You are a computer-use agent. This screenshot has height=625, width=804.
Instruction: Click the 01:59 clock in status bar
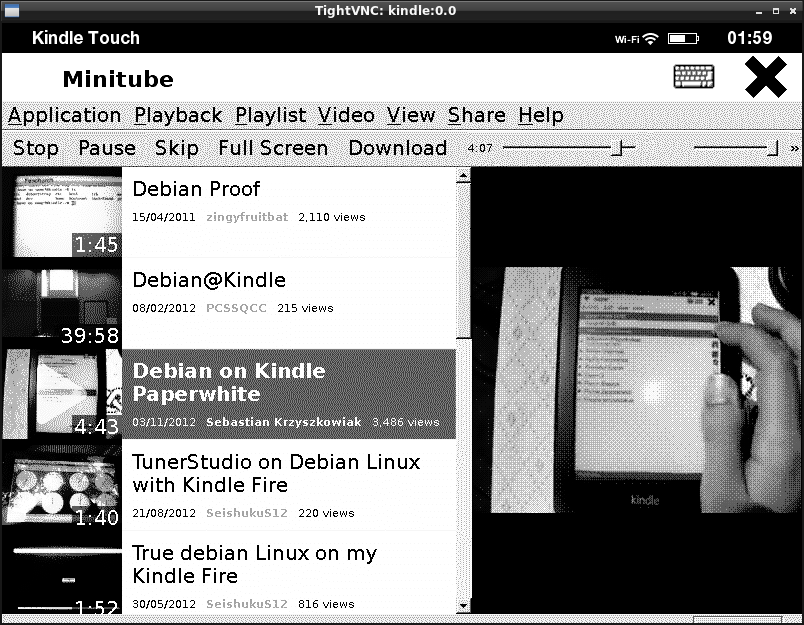pyautogui.click(x=749, y=38)
